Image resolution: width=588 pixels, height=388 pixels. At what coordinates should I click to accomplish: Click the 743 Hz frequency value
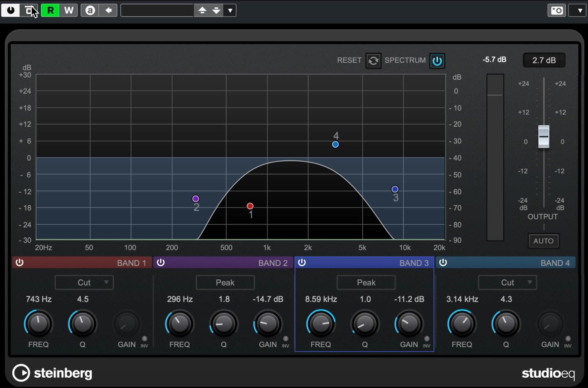click(x=39, y=299)
